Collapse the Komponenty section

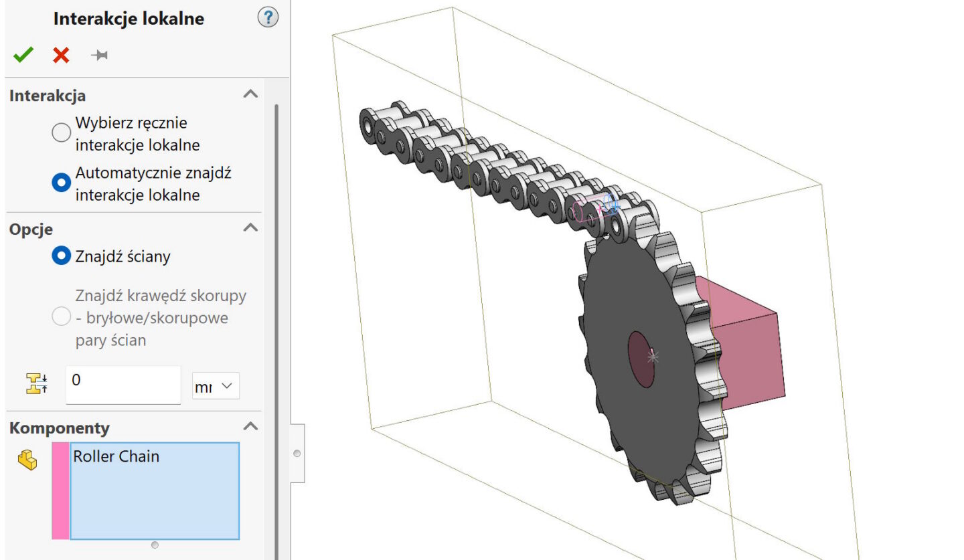coord(250,426)
